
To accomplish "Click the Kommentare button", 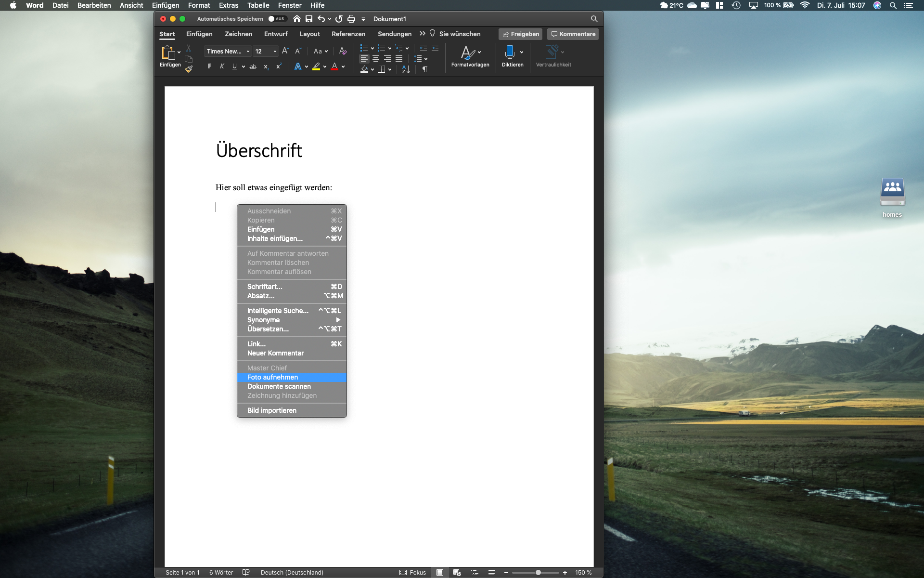I will click(x=573, y=34).
